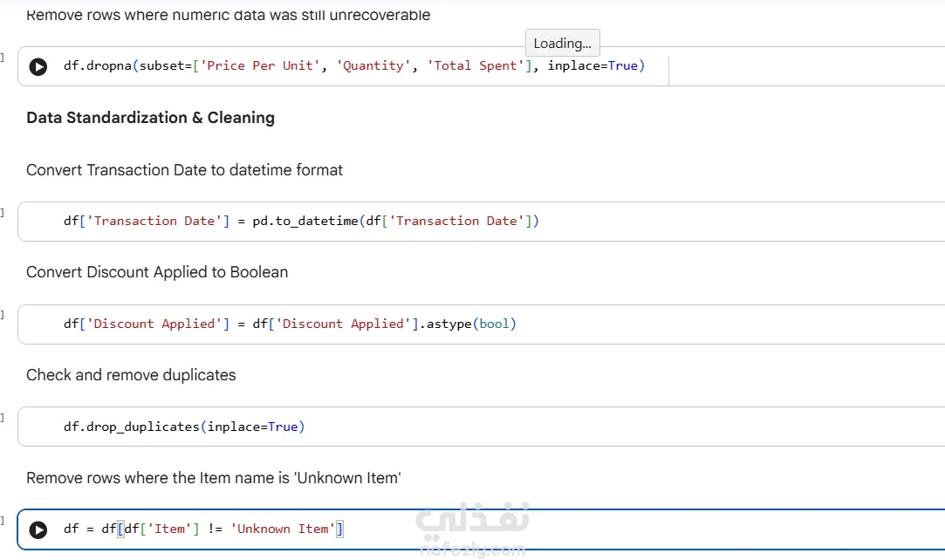The image size is (945, 560).
Task: Place cursor on inplace=True in dropna cell
Action: pyautogui.click(x=592, y=65)
